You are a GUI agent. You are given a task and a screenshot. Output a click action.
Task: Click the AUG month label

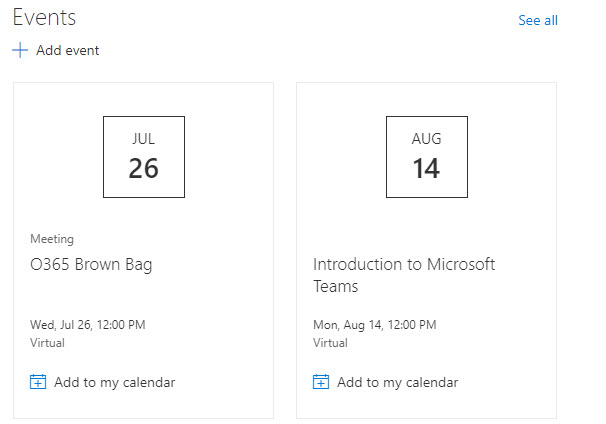coord(426,139)
